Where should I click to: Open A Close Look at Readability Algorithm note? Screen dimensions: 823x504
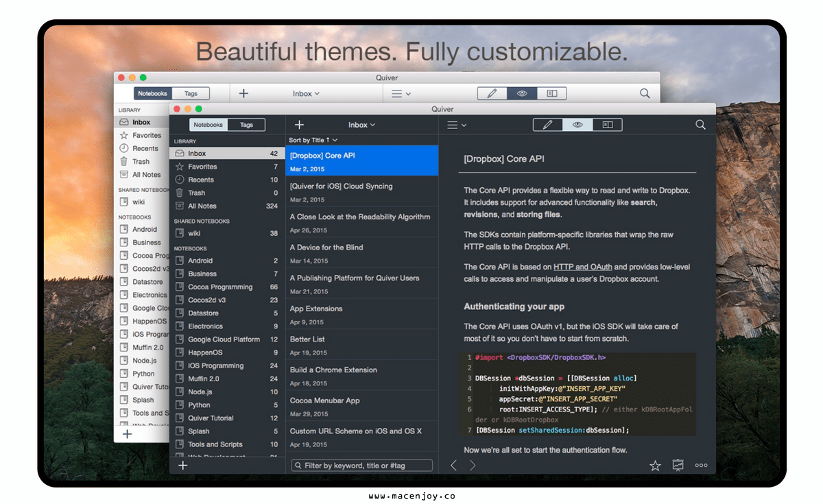point(362,222)
